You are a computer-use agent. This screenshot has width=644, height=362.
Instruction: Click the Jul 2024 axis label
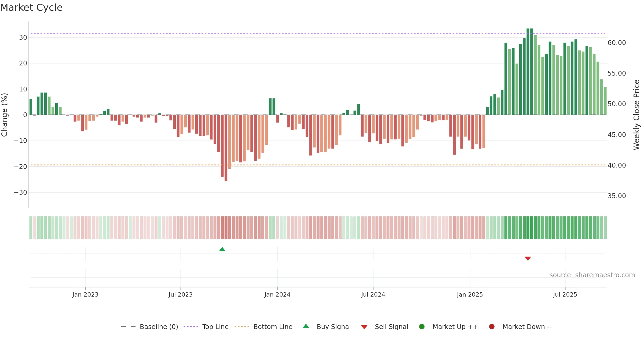[373, 294]
